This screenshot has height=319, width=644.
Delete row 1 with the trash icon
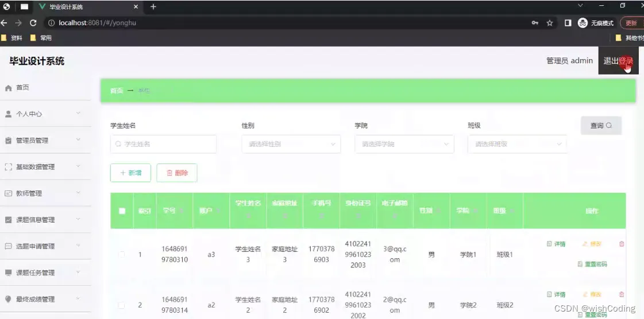[x=622, y=244]
